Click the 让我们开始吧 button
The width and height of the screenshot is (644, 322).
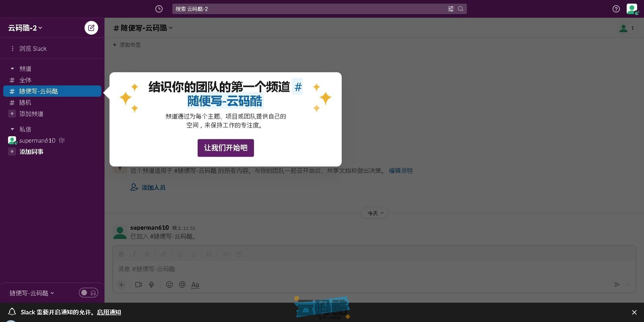coord(225,148)
